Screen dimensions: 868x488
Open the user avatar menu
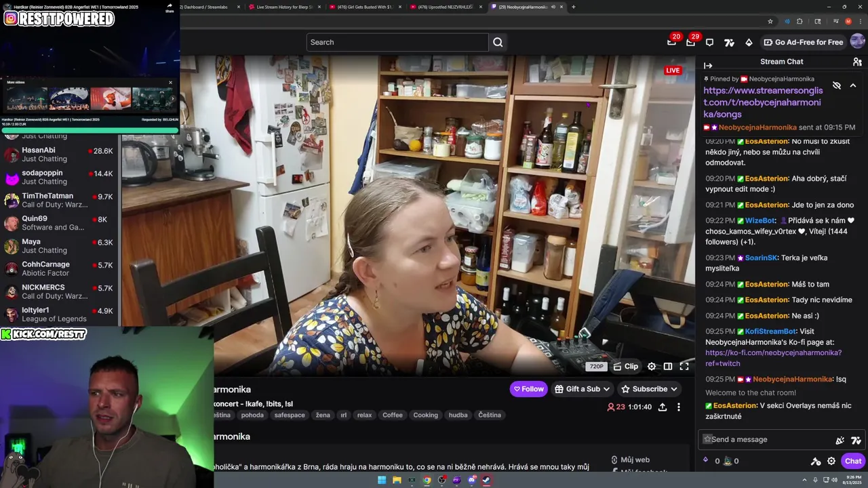point(857,41)
